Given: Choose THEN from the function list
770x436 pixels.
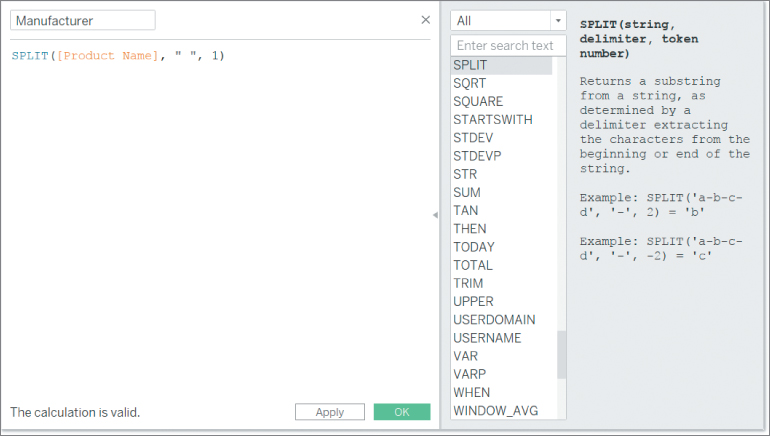Looking at the screenshot, I should click(501, 229).
